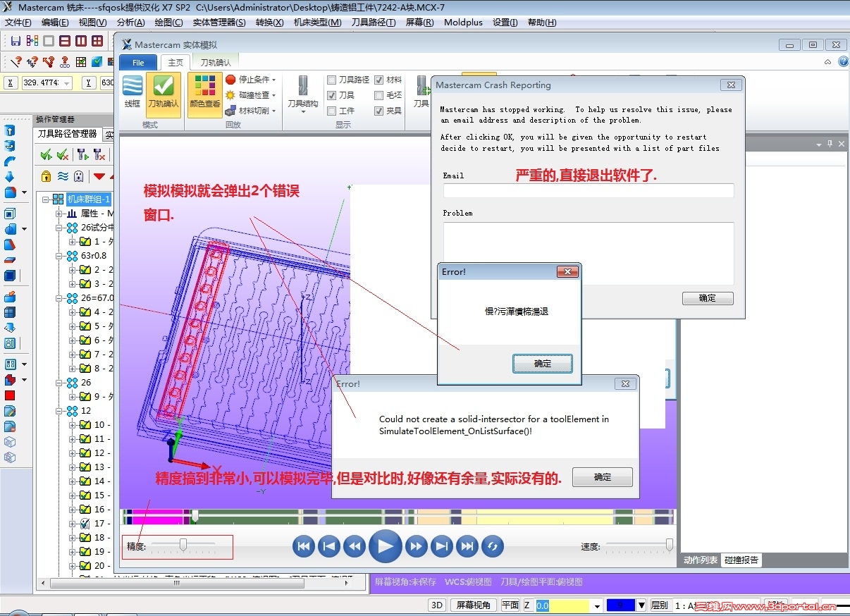Click the four-viewport layout icon in the toolbar

[x=97, y=42]
